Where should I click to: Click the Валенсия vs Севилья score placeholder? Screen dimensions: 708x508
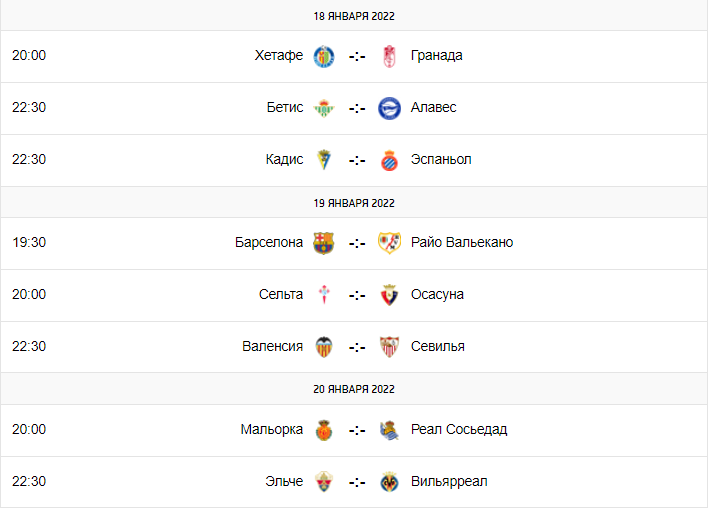[356, 347]
